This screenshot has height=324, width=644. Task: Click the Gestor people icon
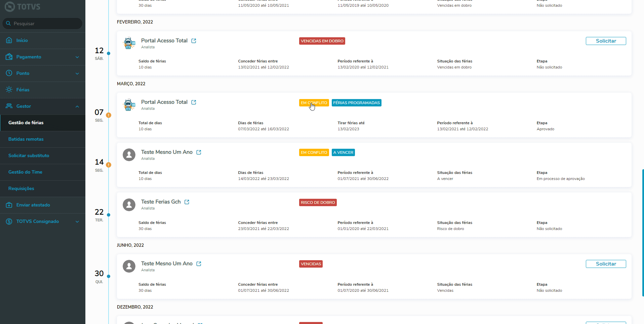[x=9, y=106]
